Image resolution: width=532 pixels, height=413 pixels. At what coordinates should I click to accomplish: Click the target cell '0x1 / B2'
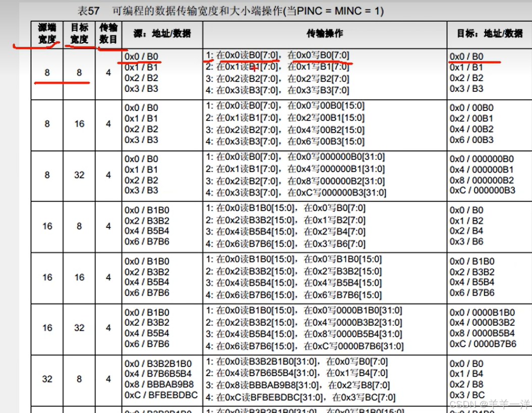[466, 220]
